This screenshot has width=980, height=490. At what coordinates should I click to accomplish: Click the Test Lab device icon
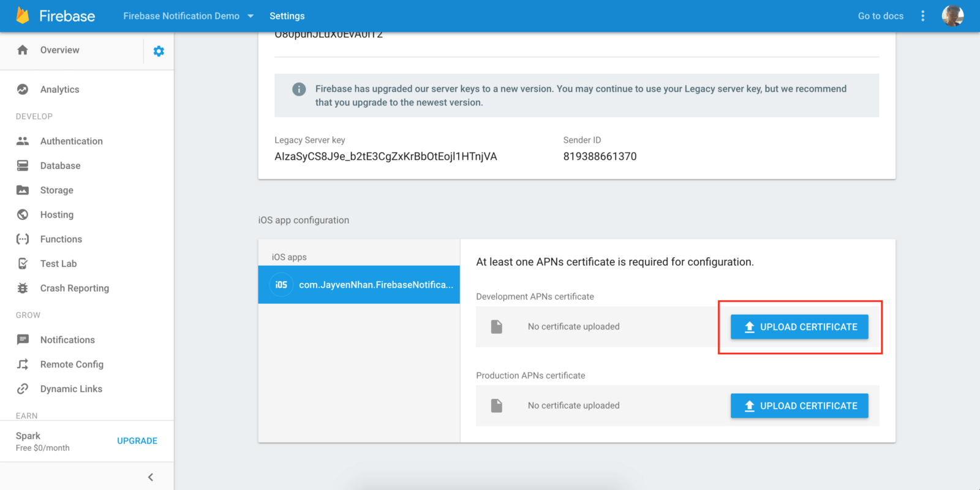click(23, 263)
